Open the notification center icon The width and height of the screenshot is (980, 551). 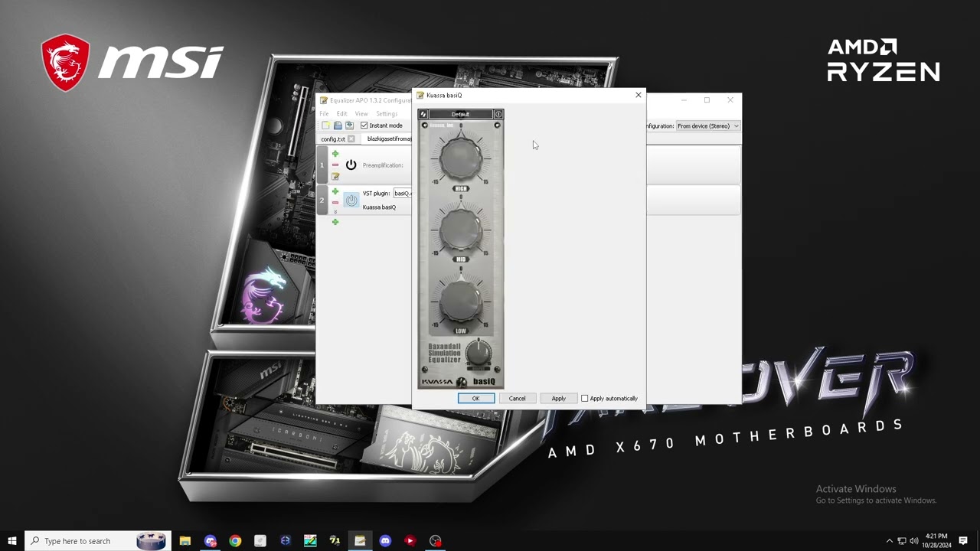point(963,541)
